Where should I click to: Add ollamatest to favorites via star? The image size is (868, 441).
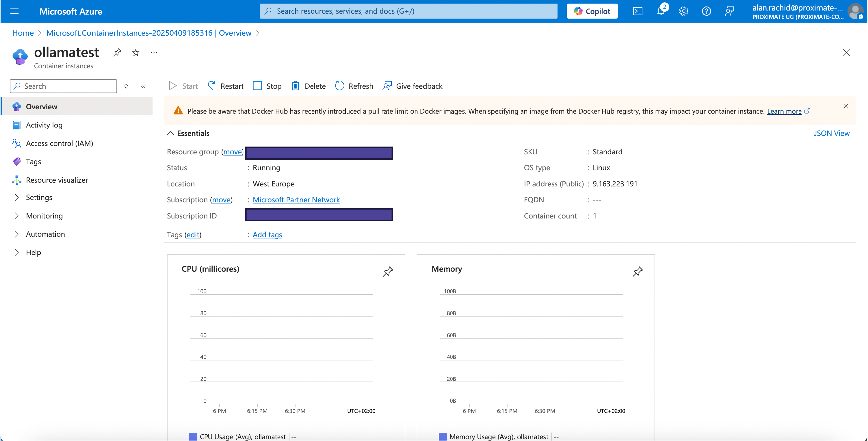pos(135,52)
